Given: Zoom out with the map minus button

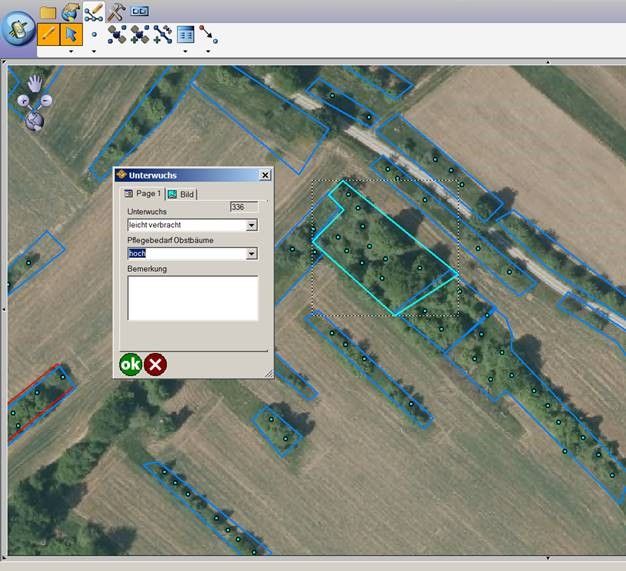Looking at the screenshot, I should pyautogui.click(x=46, y=100).
